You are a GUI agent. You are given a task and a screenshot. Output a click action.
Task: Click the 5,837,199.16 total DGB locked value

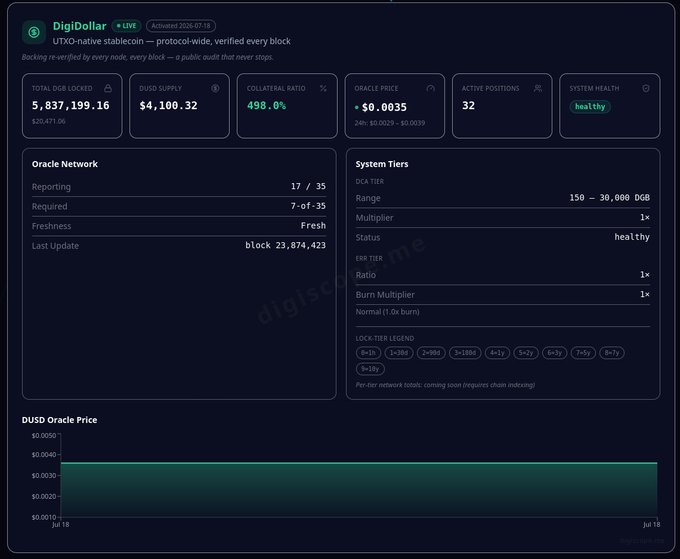click(71, 105)
